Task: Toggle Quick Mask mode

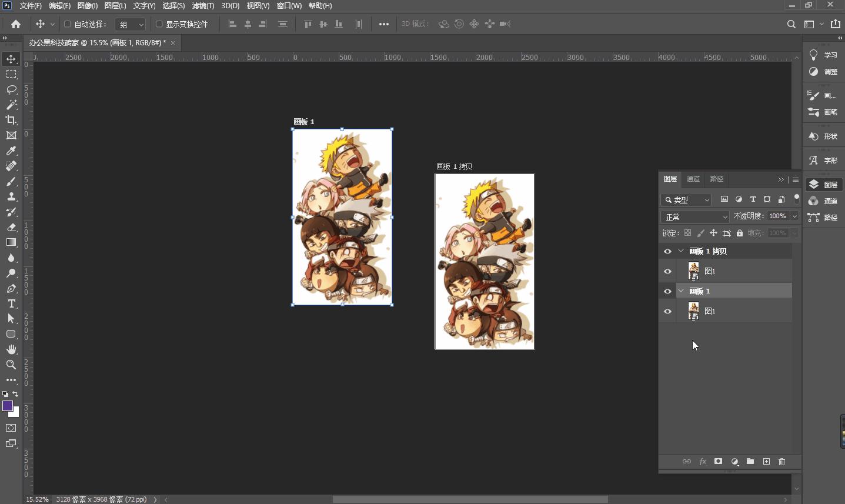Action: pyautogui.click(x=11, y=428)
